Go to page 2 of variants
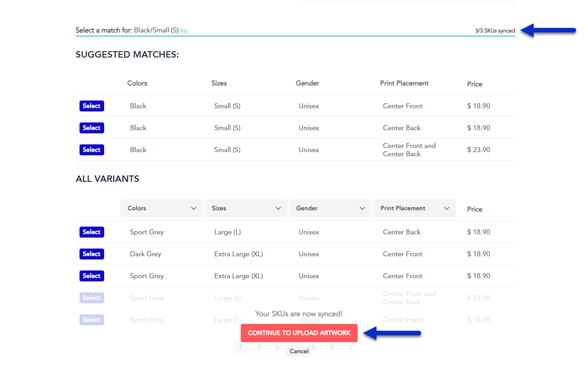This screenshot has height=376, width=588. point(259,347)
